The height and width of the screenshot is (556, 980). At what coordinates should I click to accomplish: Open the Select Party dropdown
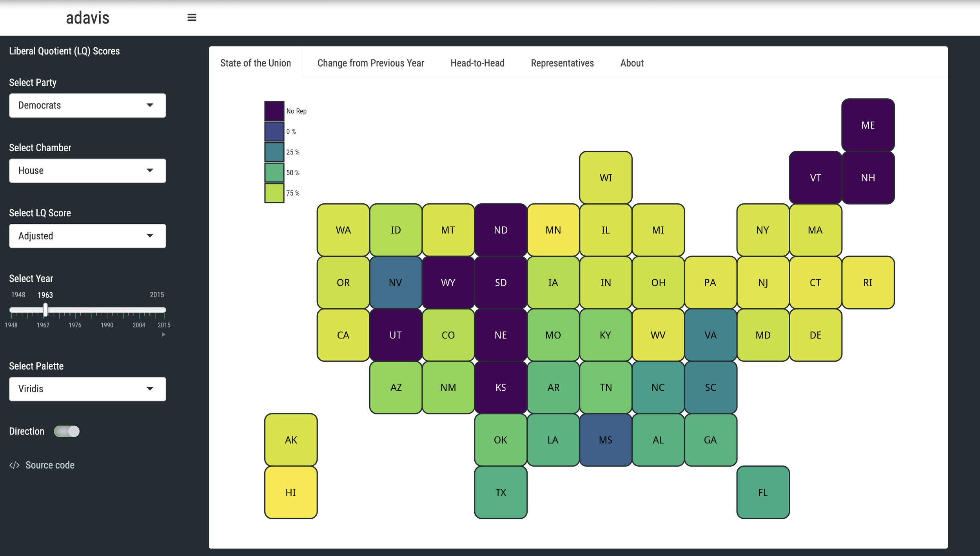tap(87, 105)
